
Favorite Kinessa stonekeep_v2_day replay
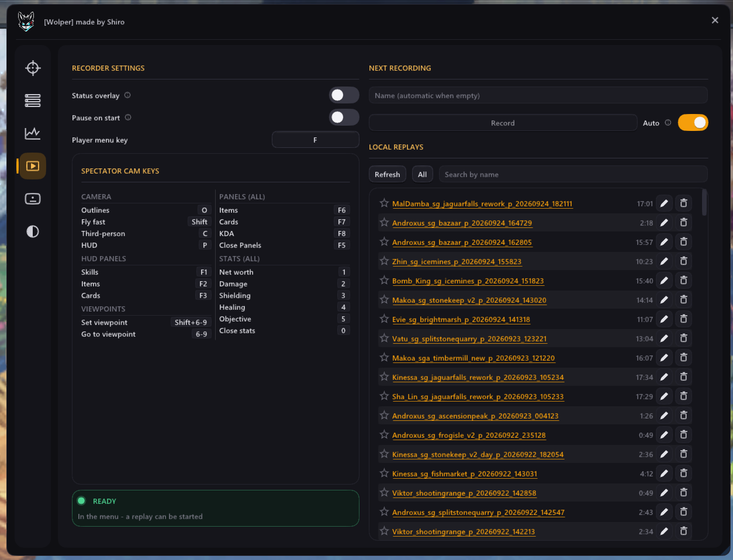[x=384, y=454]
